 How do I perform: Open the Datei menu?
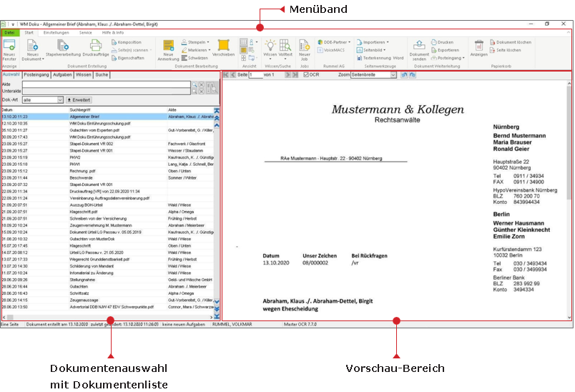[9, 33]
